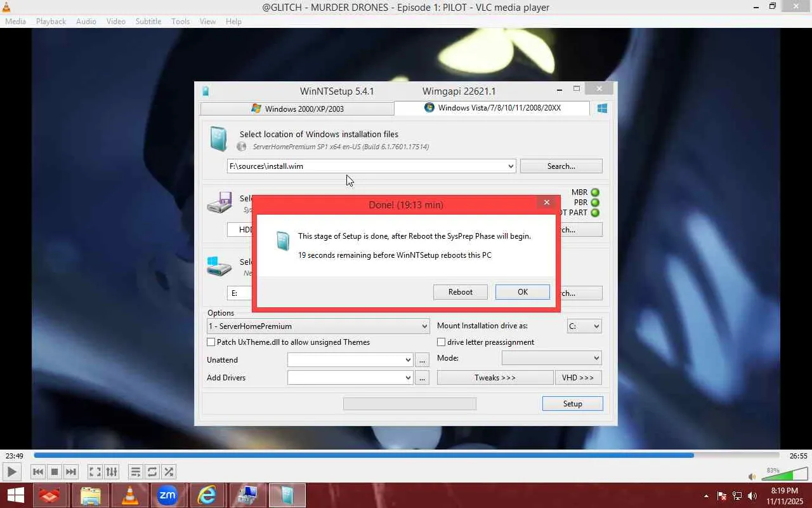Click the boot drive floppy icon
The image size is (812, 508).
pos(219,203)
